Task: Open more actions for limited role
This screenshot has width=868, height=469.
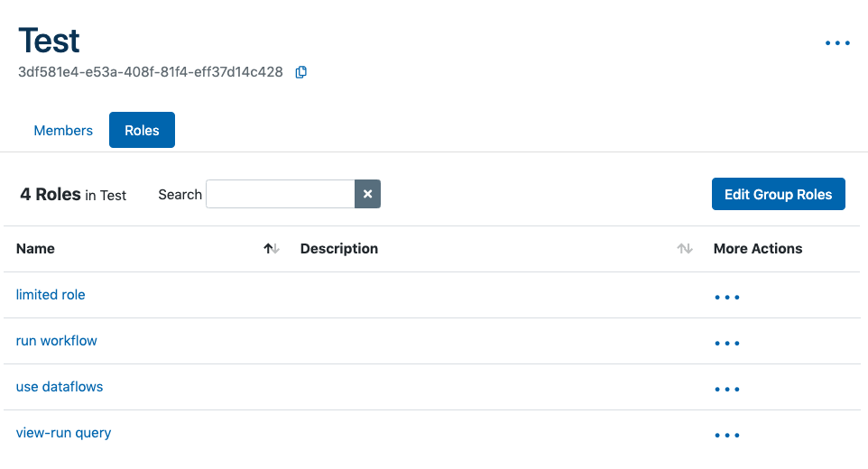Action: pos(727,297)
